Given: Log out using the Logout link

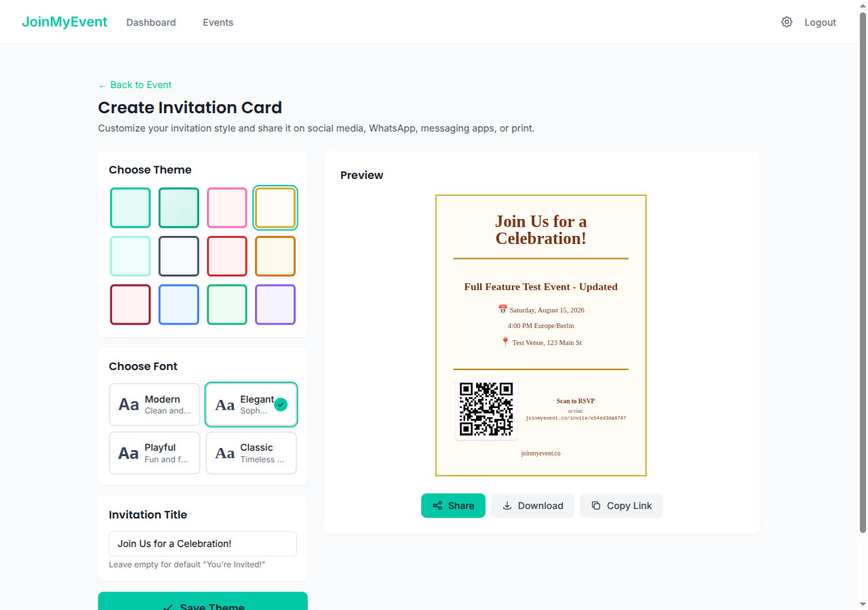Looking at the screenshot, I should click(x=820, y=22).
